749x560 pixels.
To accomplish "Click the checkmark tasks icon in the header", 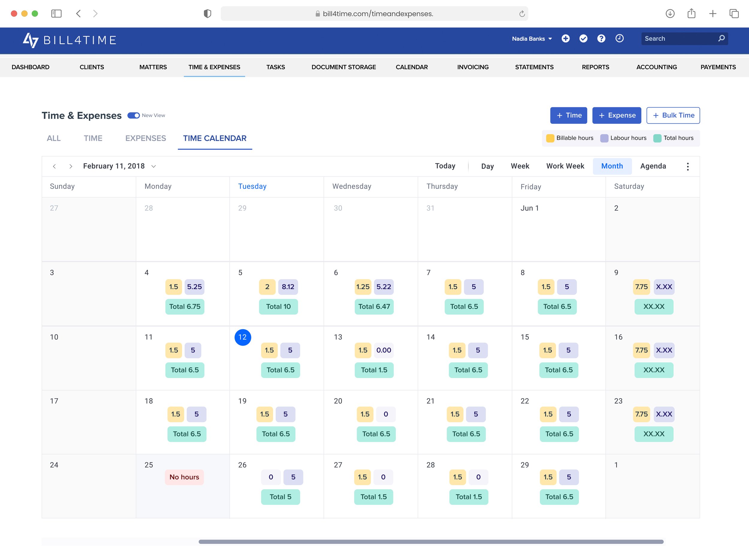I will click(x=583, y=39).
